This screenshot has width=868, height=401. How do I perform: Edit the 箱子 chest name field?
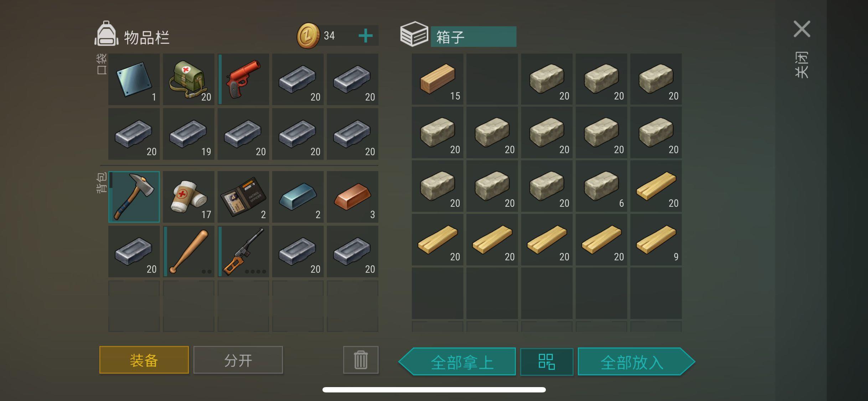pyautogui.click(x=474, y=37)
